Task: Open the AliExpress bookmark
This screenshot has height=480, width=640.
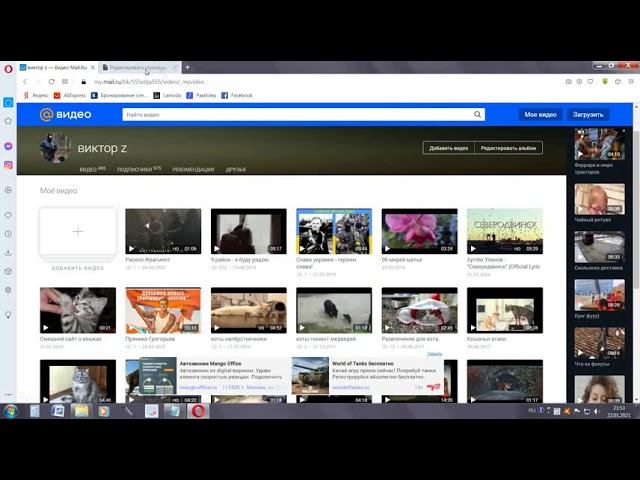Action: coord(70,95)
